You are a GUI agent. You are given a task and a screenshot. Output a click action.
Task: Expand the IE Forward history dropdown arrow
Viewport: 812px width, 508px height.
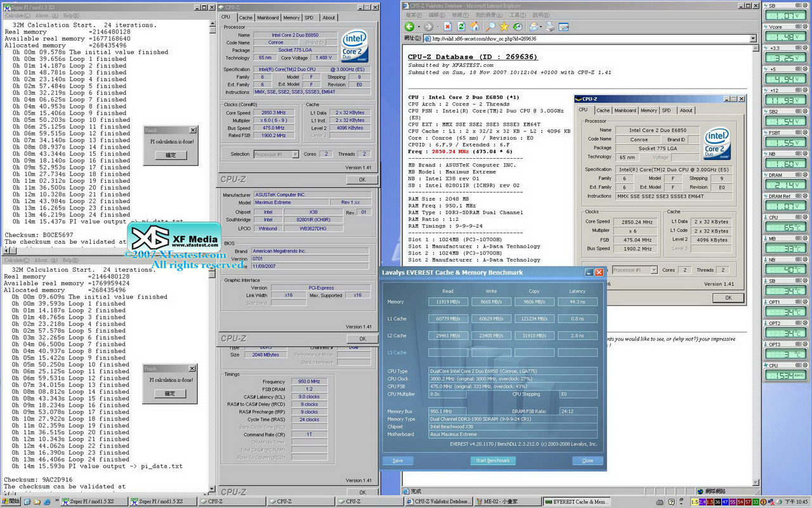pyautogui.click(x=437, y=27)
